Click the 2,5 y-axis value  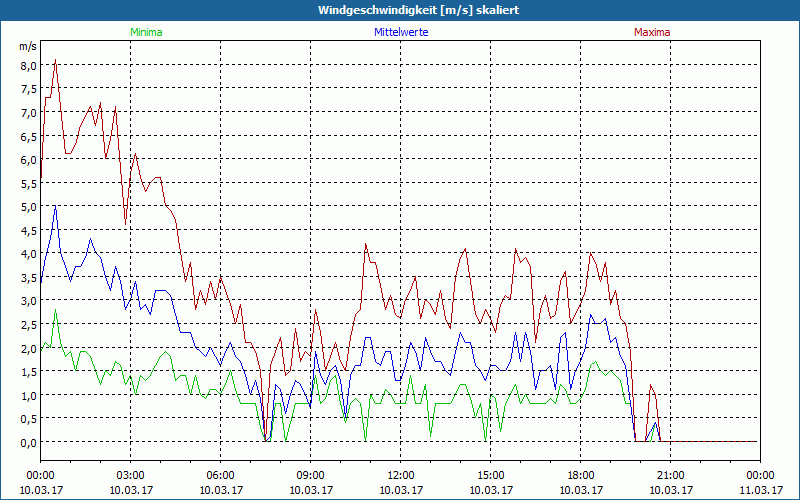pyautogui.click(x=29, y=324)
